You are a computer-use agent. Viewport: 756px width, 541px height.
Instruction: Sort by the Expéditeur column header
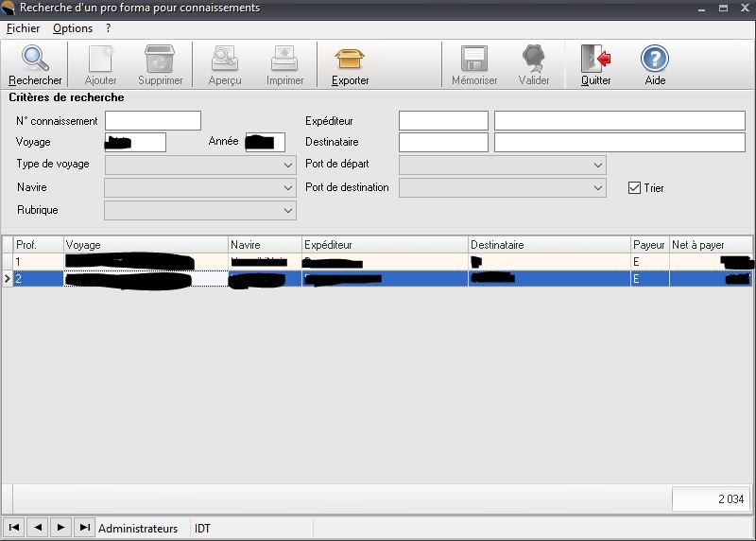[385, 245]
